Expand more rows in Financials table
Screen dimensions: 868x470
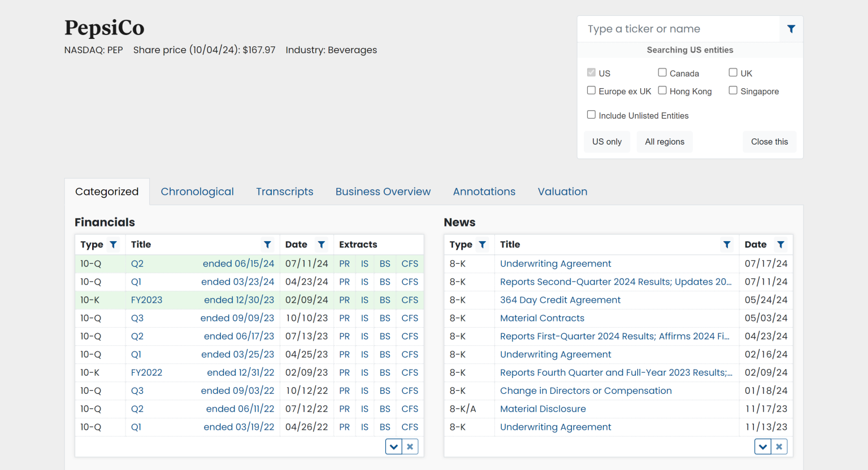pos(394,447)
